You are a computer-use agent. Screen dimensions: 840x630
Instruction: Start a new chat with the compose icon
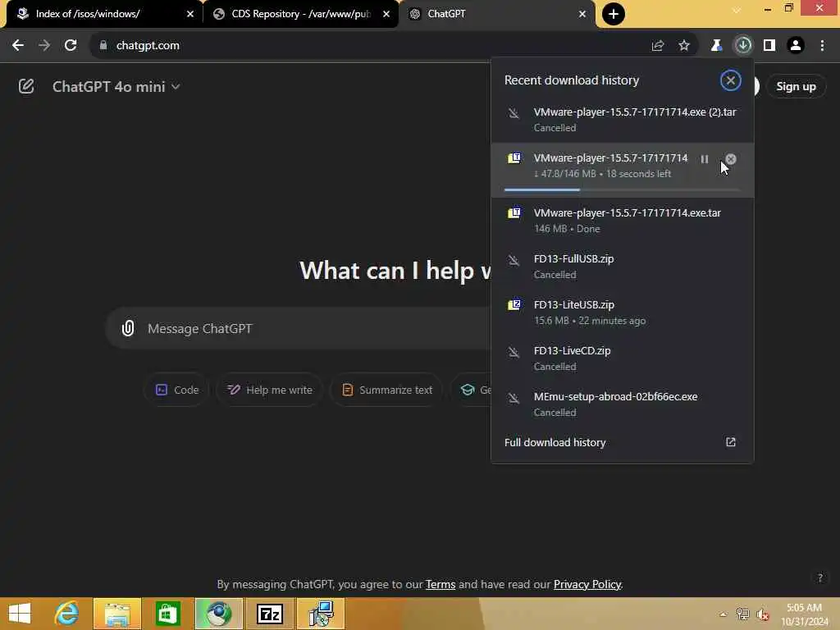click(x=26, y=86)
